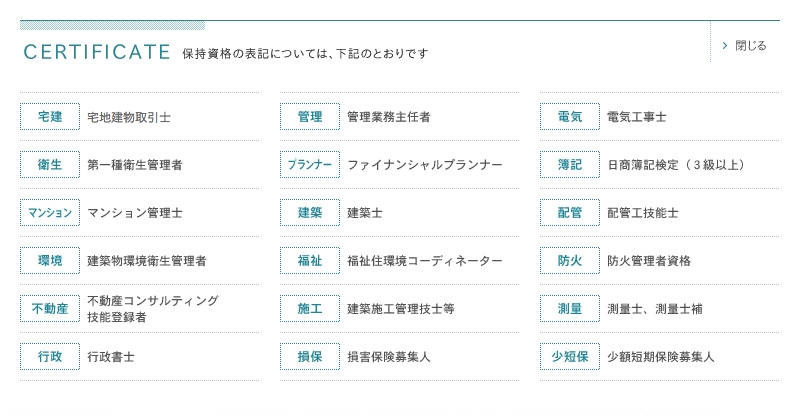Click the 行政書士 label text
The height and width of the screenshot is (415, 800).
(111, 357)
